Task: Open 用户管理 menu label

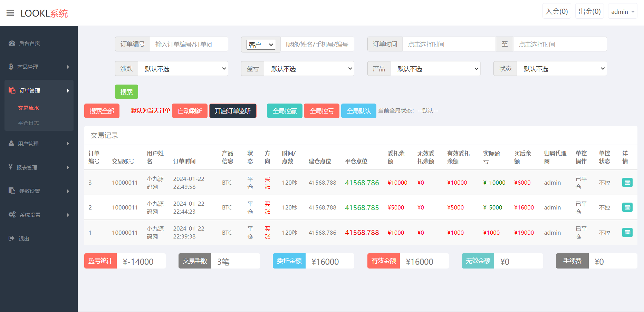Action: [x=28, y=144]
